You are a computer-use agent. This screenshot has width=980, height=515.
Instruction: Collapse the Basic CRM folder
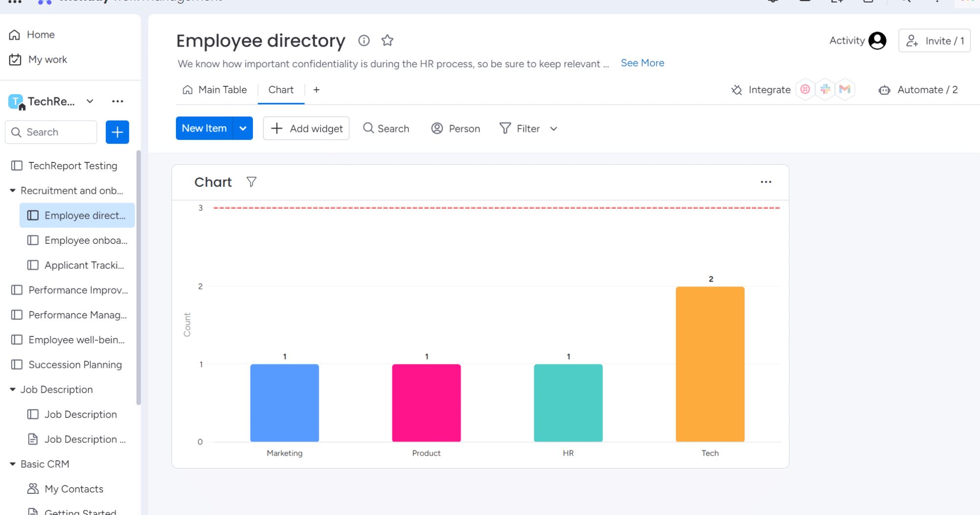13,464
